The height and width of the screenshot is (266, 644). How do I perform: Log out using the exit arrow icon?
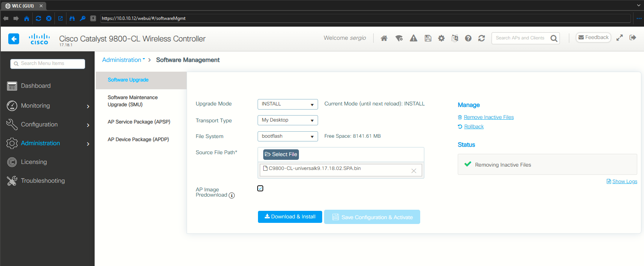tap(633, 38)
